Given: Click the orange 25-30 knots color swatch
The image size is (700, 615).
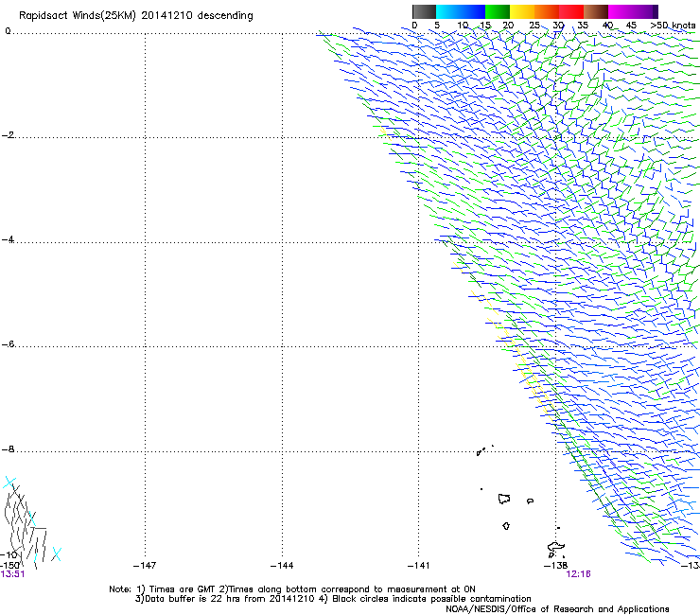Looking at the screenshot, I should pos(547,11).
